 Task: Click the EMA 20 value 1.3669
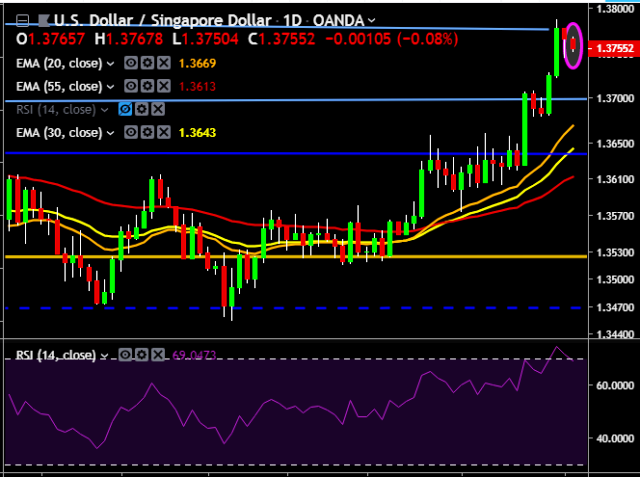tap(197, 63)
